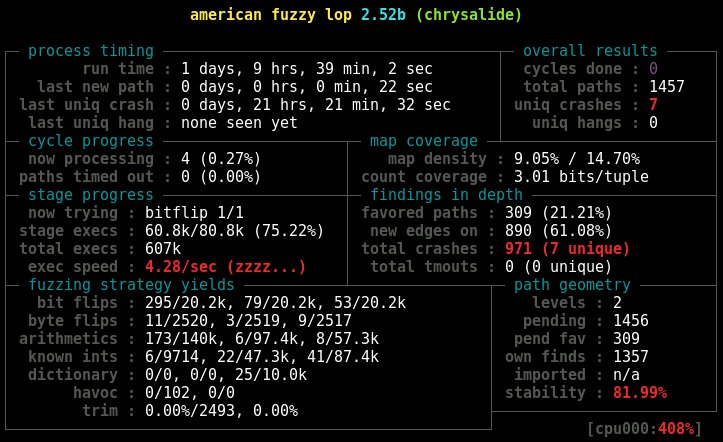Image resolution: width=723 pixels, height=442 pixels.
Task: Click the havoc yields '0/102, 0/0'
Action: coord(190,392)
